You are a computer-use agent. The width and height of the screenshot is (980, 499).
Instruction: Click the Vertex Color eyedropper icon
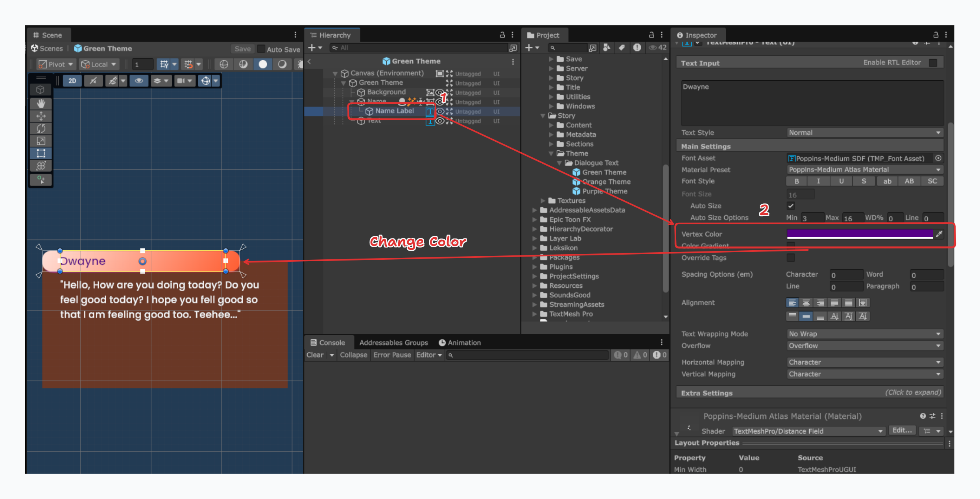(940, 234)
